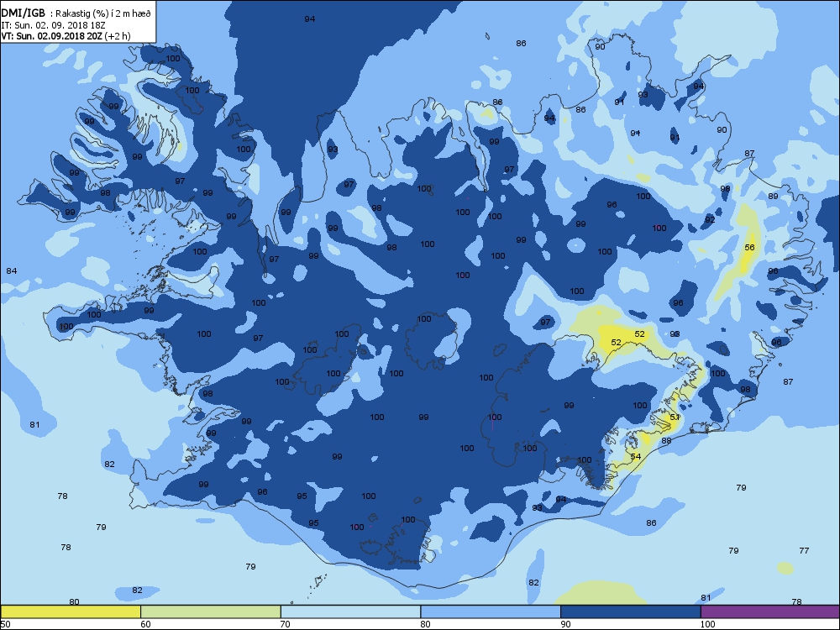
Task: Click the humidity value 51 on the map
Action: 675,417
